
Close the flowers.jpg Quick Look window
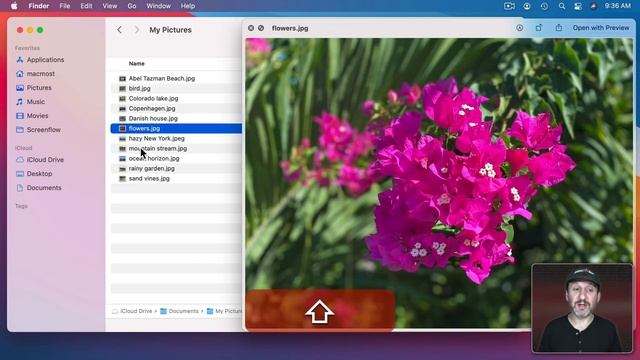pos(251,28)
